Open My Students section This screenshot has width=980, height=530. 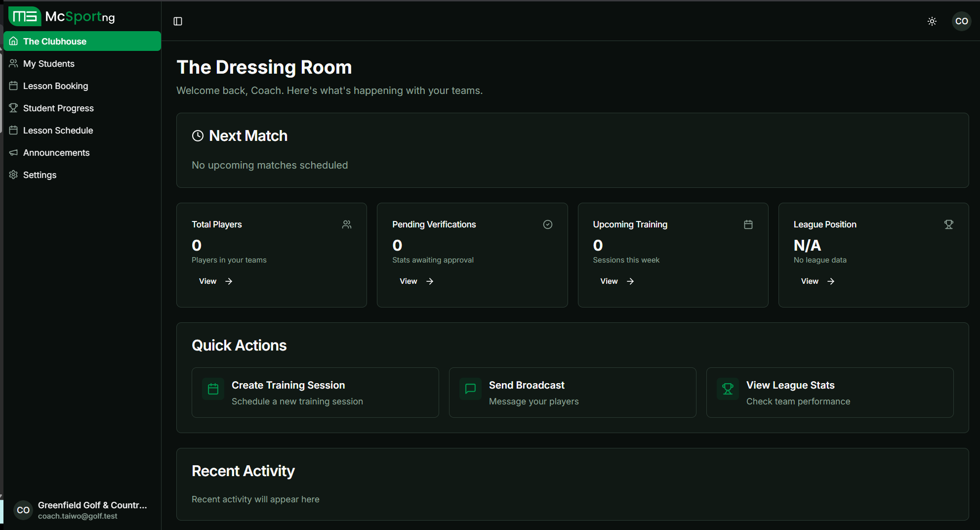(48, 63)
